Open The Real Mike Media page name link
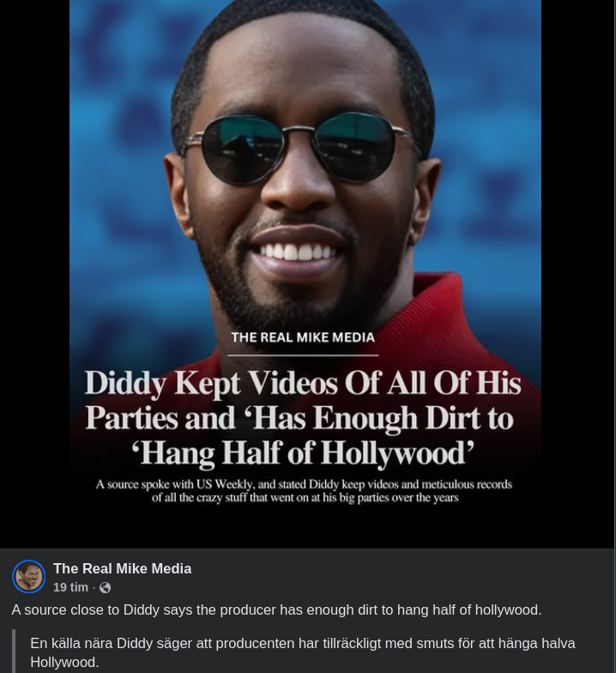This screenshot has width=616, height=673. (122, 568)
